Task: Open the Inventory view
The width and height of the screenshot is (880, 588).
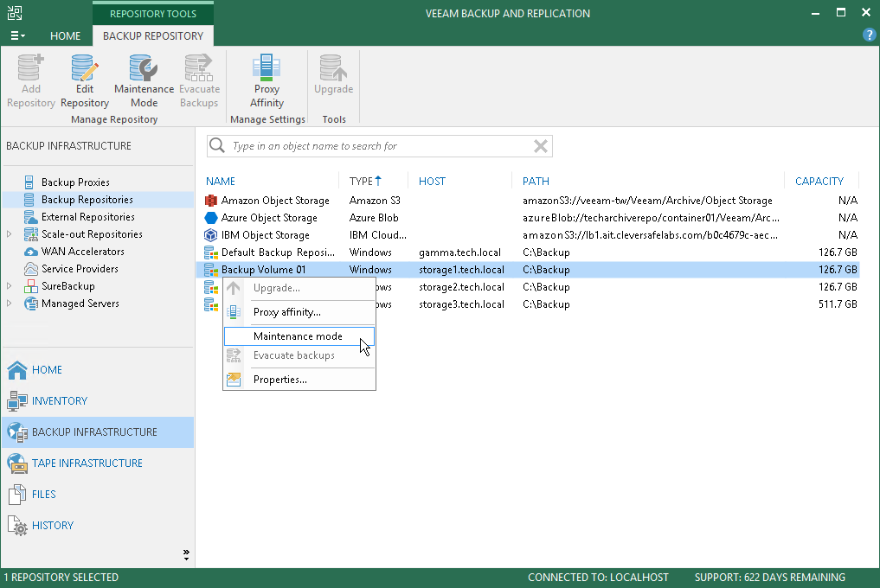Action: click(59, 401)
